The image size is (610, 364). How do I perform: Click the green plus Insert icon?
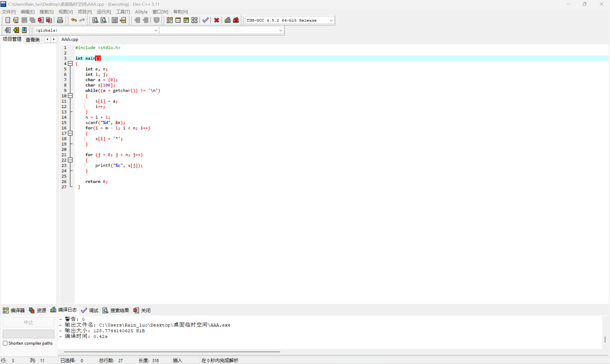click(x=16, y=30)
